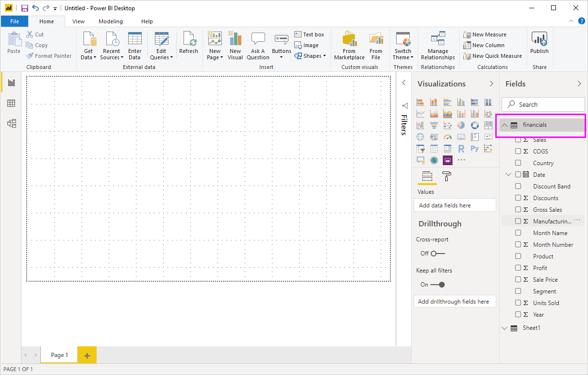Select the Map visualization icon
588x375 pixels.
click(x=420, y=136)
